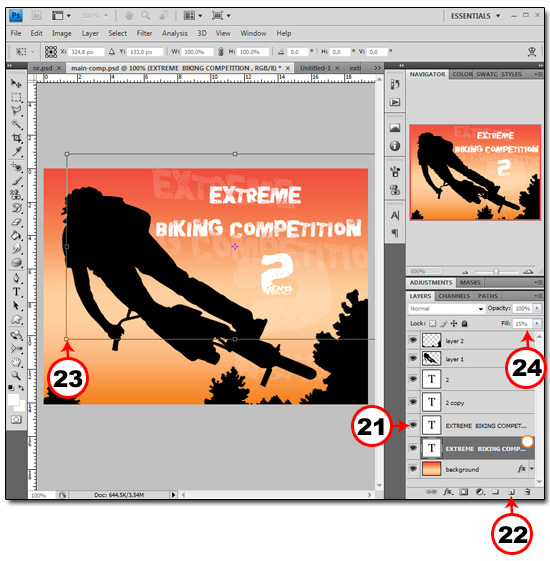
Task: Open the Clone Source panel icon
Action: coord(395,190)
